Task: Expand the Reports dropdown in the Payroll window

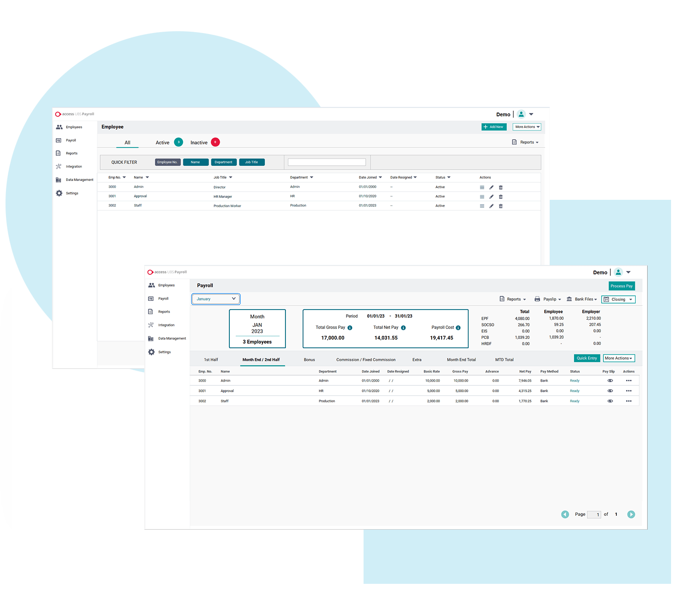Action: 513,299
